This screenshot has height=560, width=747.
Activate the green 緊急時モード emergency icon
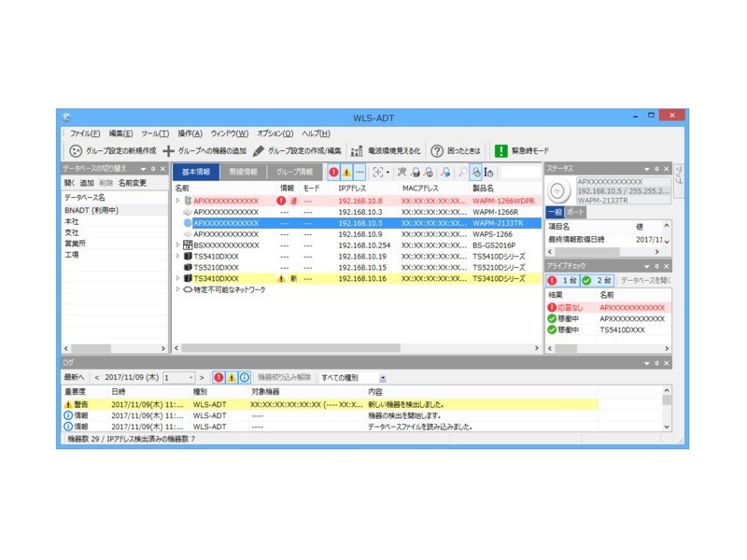tap(501, 151)
